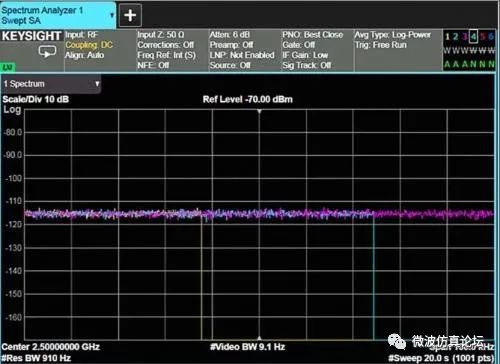The width and height of the screenshot is (500, 364).
Task: Expand the Spectrum Analyzer 1 tab dropdown arrow
Action: (112, 15)
